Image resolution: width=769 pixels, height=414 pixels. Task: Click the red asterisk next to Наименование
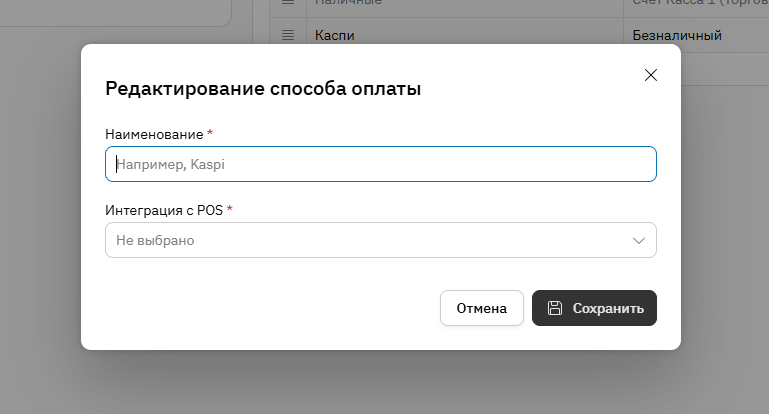(x=210, y=133)
